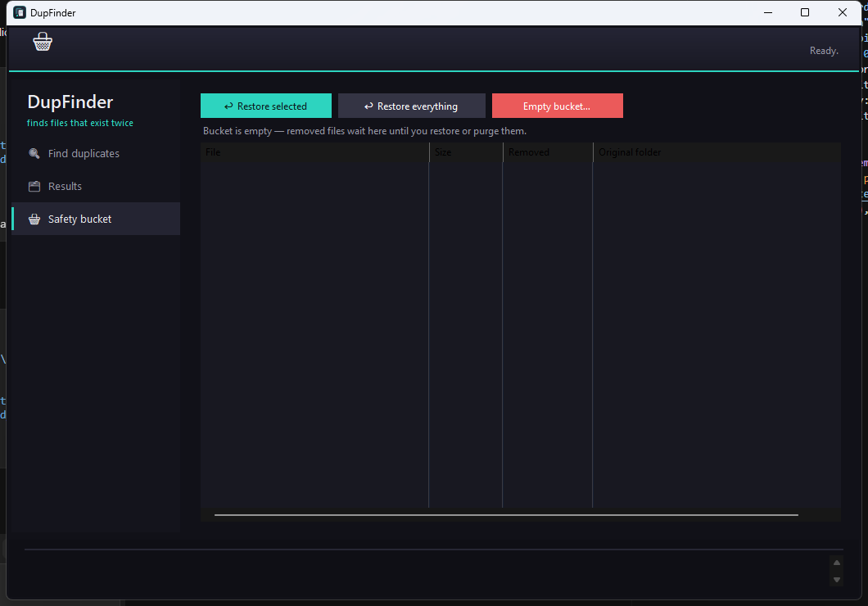The image size is (868, 606).
Task: Click the Removed column header
Action: tap(548, 152)
